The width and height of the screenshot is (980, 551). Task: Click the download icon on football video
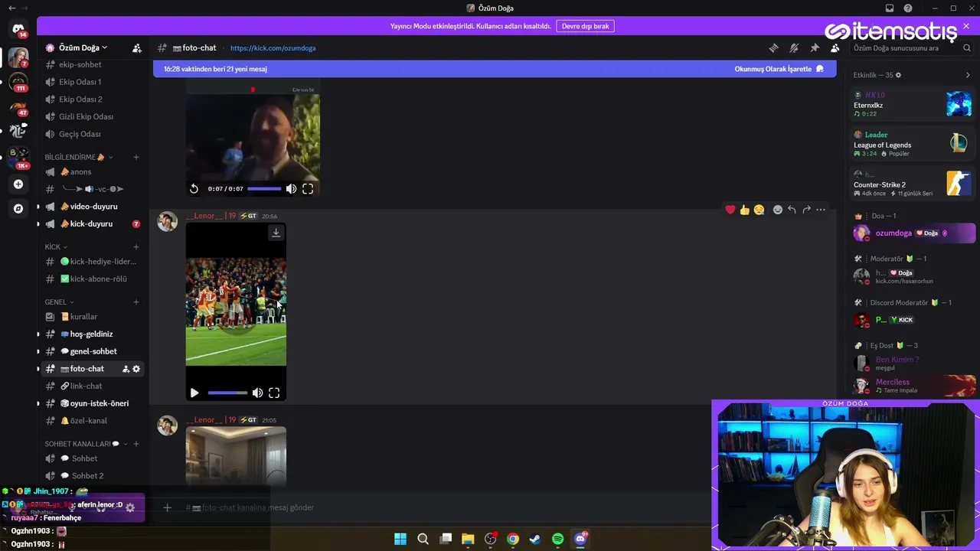(x=276, y=233)
